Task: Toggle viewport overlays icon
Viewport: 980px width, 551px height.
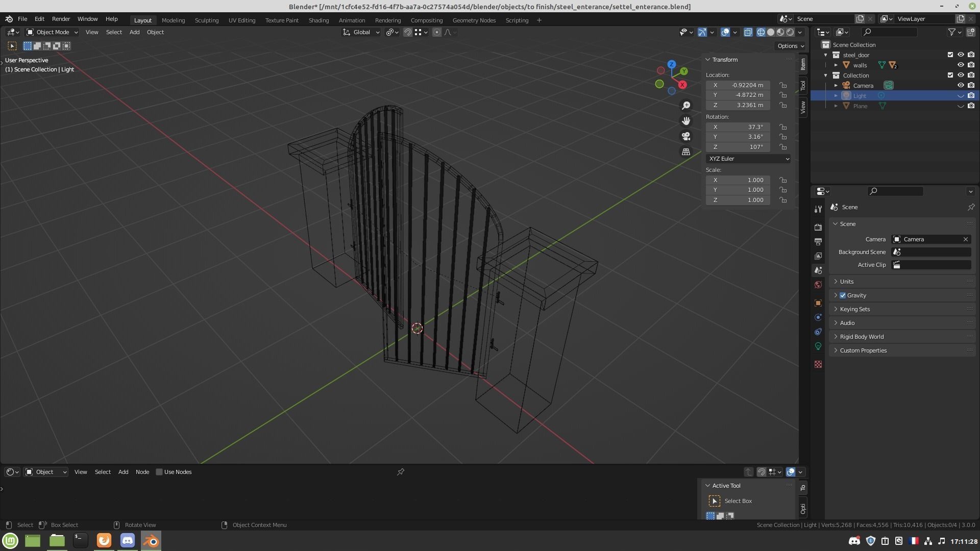Action: coord(725,32)
